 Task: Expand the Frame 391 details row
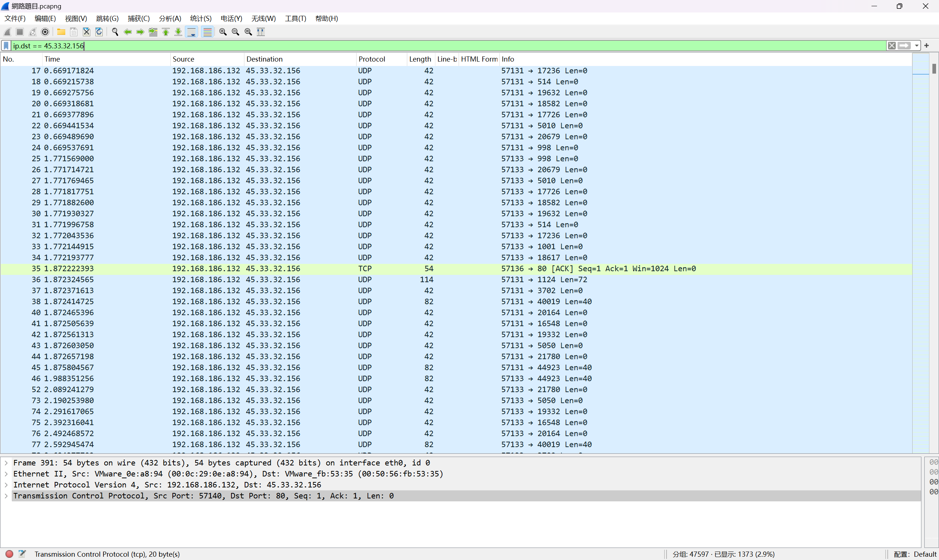click(x=6, y=463)
